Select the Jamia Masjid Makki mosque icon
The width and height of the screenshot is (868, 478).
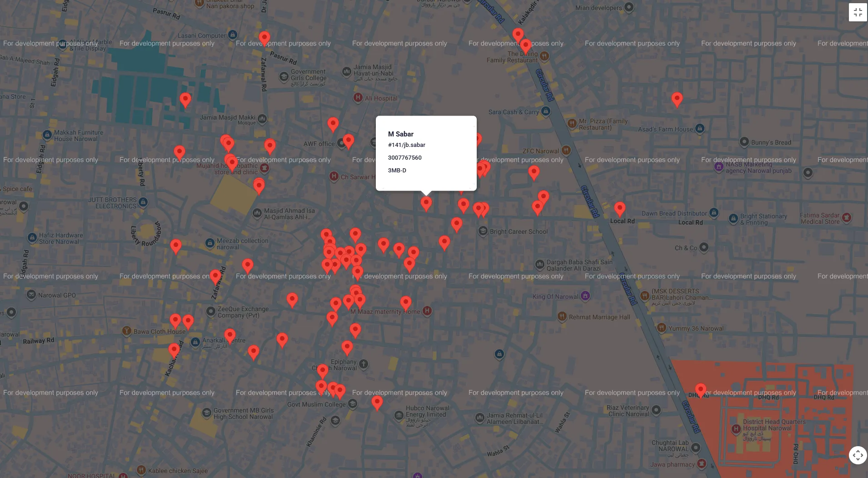click(262, 119)
